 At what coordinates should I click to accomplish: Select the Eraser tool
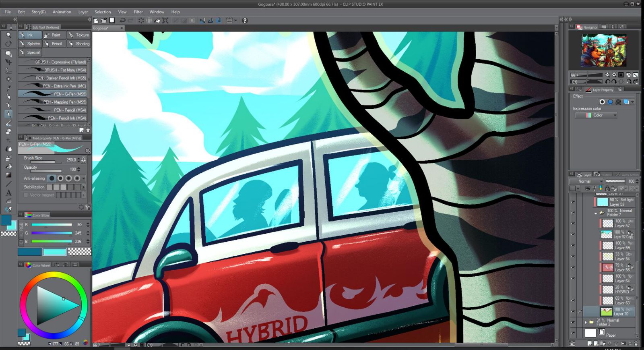[8, 131]
